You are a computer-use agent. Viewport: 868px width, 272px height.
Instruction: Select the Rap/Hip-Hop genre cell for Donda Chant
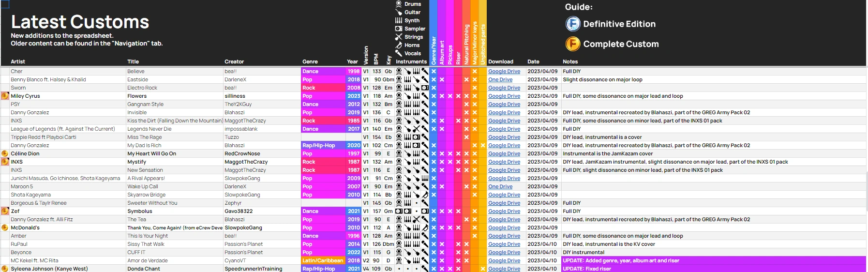click(x=323, y=269)
